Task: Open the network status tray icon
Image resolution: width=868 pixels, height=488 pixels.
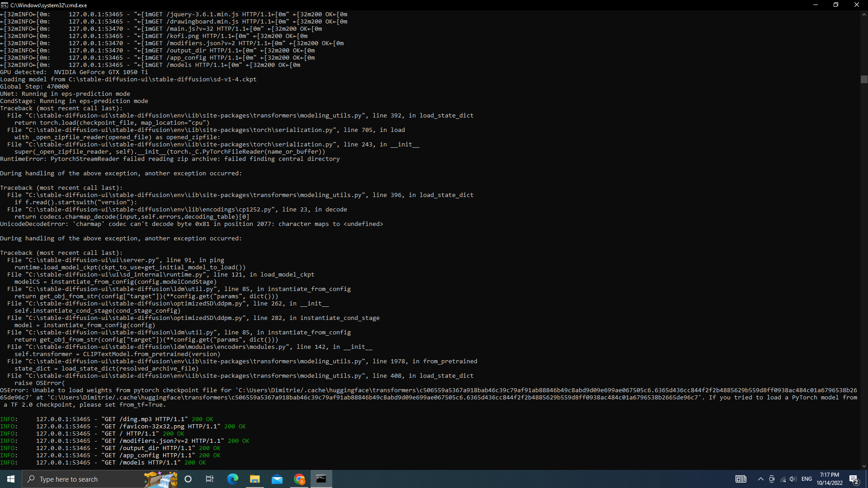Action: pyautogui.click(x=783, y=479)
